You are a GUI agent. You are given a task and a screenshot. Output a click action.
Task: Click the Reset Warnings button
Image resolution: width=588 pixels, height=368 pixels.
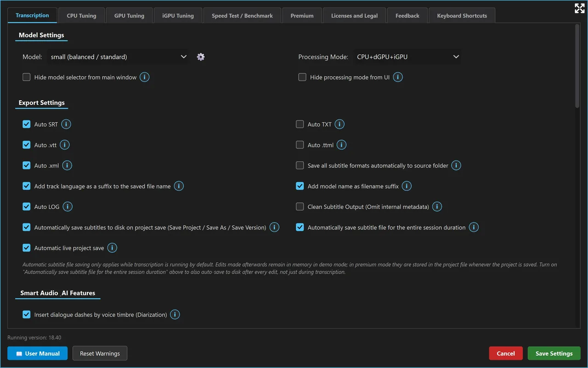(100, 353)
